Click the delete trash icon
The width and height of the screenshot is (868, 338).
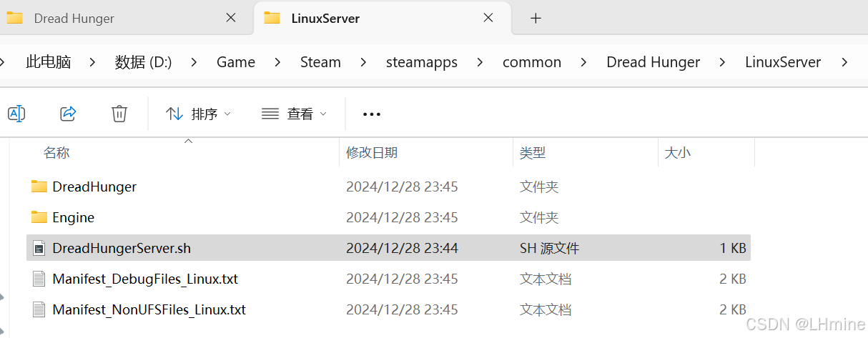[x=119, y=113]
